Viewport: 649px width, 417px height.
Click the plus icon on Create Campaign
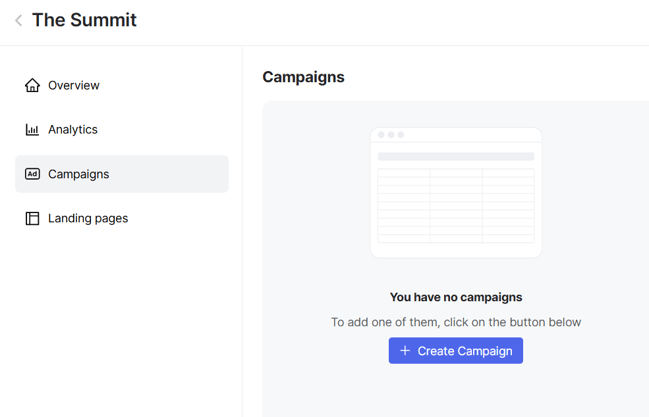tap(405, 351)
